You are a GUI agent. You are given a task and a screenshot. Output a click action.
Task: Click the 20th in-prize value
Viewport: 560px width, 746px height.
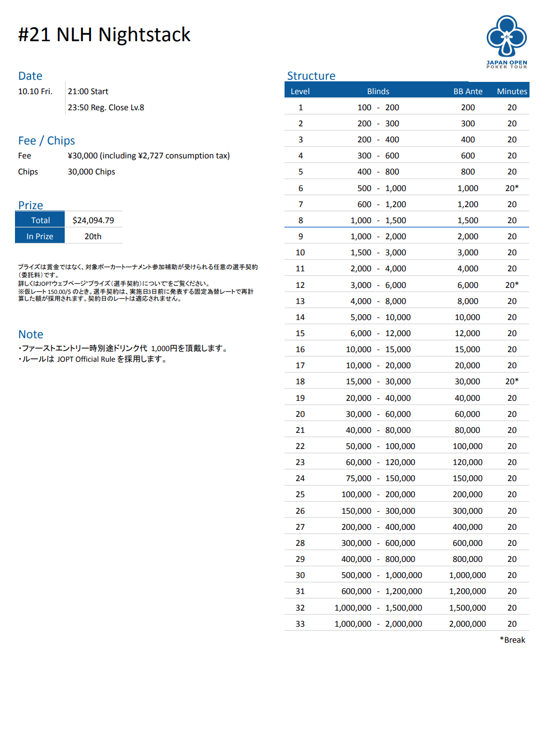[93, 237]
